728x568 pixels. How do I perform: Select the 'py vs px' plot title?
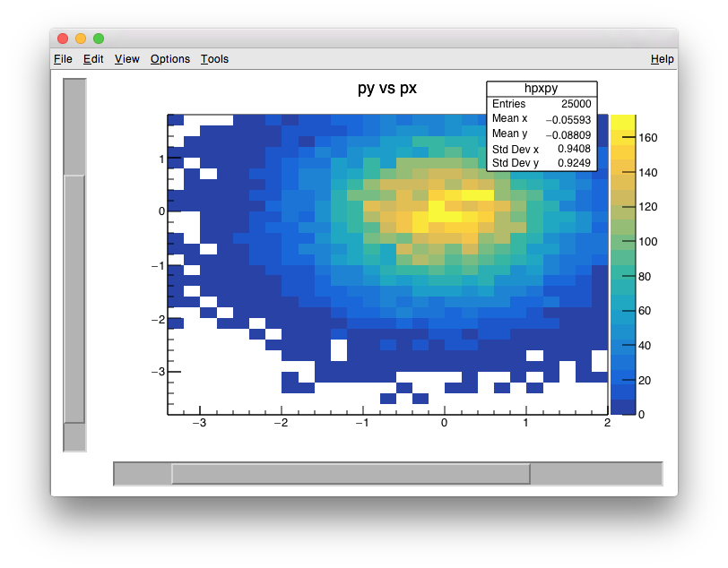coord(386,89)
